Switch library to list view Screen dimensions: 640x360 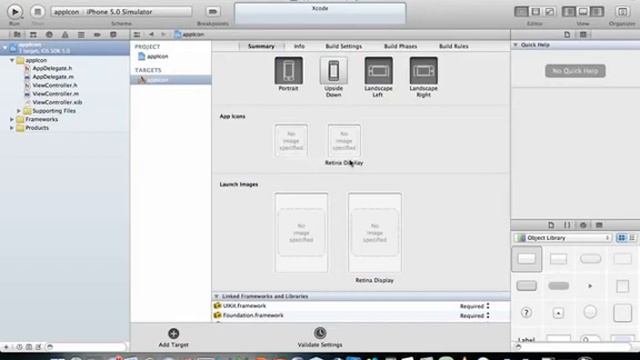(x=632, y=238)
